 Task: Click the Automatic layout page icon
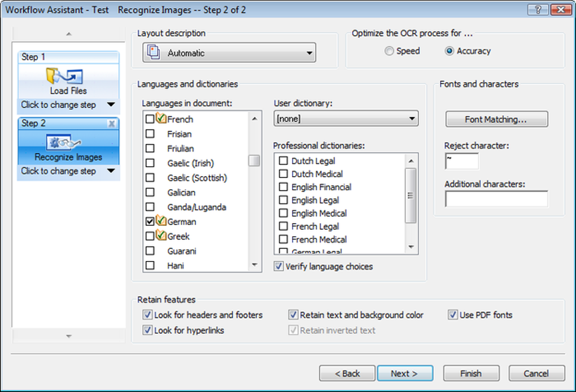click(x=154, y=53)
